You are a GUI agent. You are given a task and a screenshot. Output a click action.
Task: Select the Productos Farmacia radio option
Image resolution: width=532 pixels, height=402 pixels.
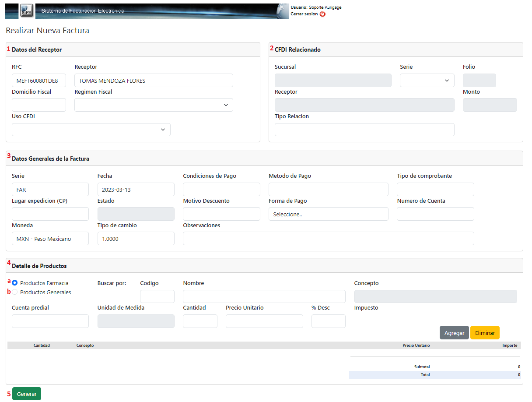15,283
